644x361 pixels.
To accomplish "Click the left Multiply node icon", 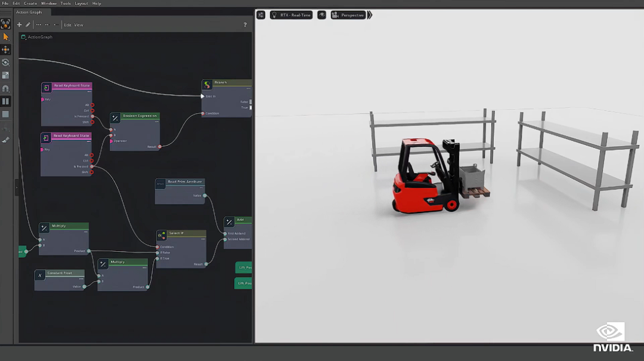I will tap(44, 228).
